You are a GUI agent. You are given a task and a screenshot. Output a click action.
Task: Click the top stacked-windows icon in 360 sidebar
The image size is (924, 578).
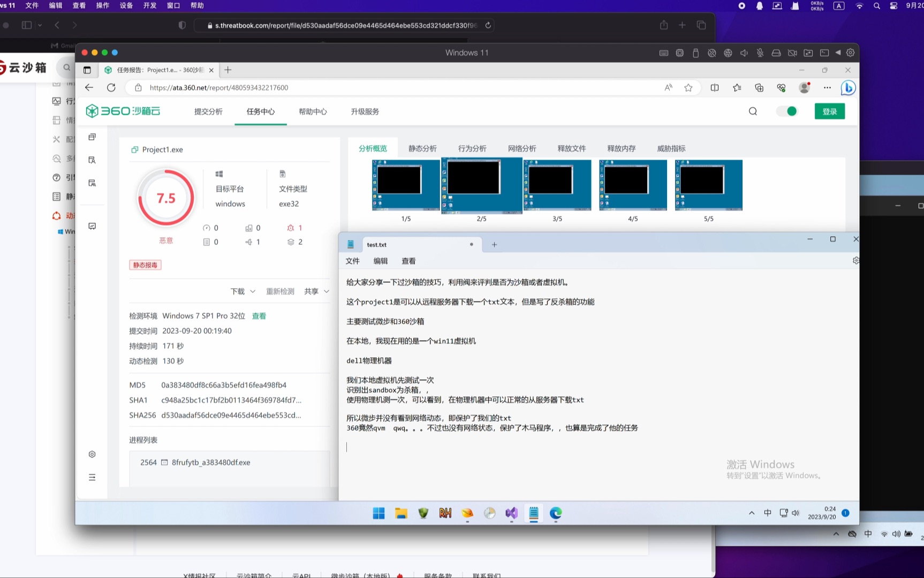pyautogui.click(x=92, y=137)
